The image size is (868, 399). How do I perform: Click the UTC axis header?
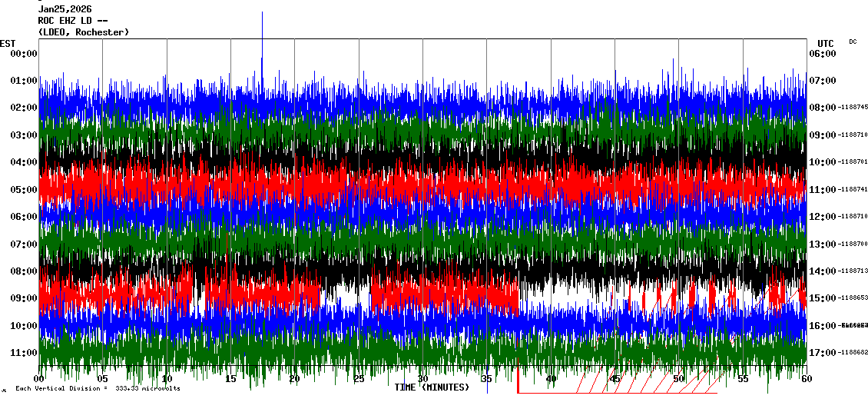tap(826, 43)
